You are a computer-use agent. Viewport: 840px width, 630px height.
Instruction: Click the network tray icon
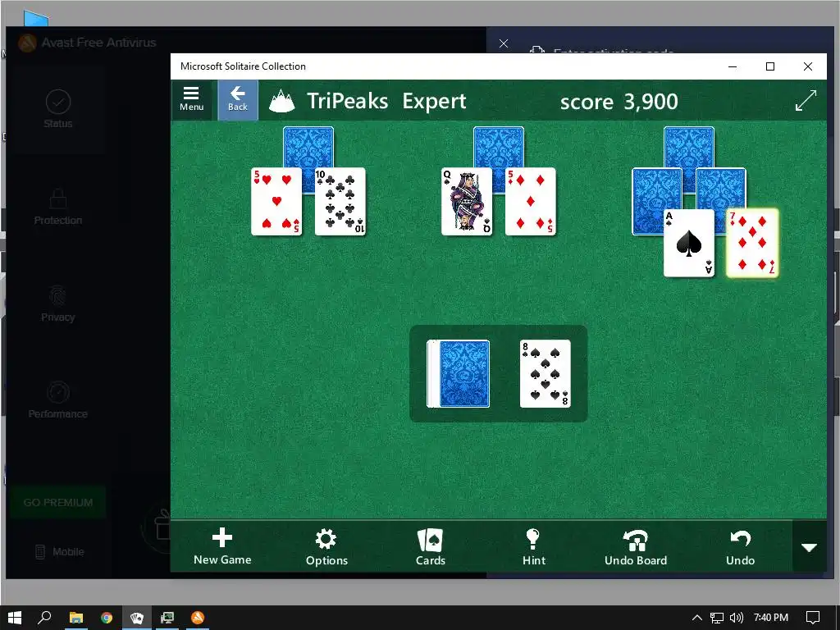click(717, 618)
